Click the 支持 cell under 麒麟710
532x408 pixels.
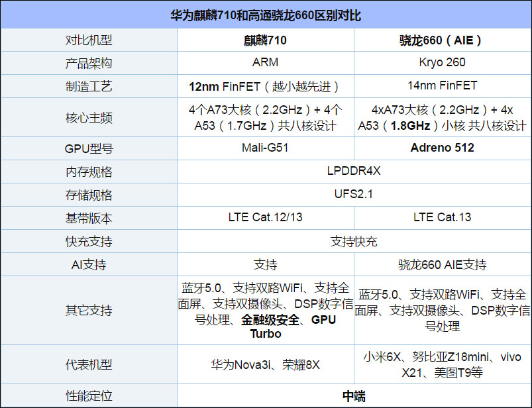(x=265, y=264)
